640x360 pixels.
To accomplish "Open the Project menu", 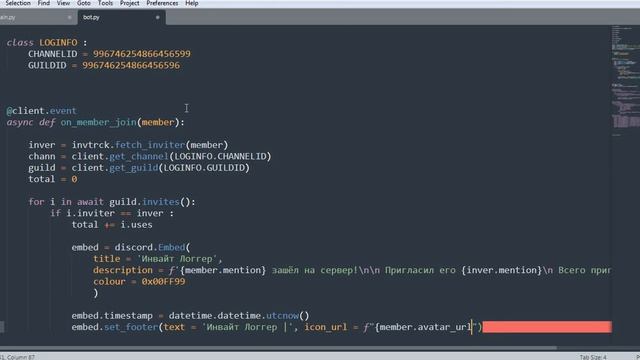I will 129,3.
